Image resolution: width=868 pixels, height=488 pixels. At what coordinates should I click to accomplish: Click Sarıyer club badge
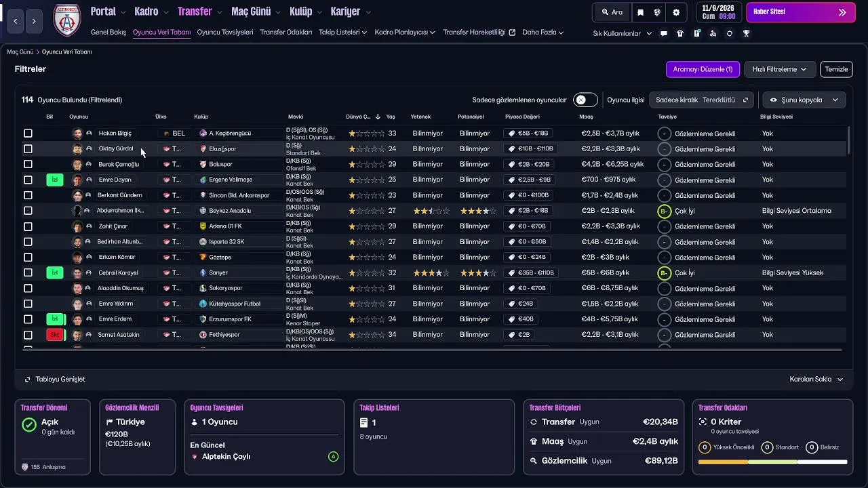(x=203, y=272)
